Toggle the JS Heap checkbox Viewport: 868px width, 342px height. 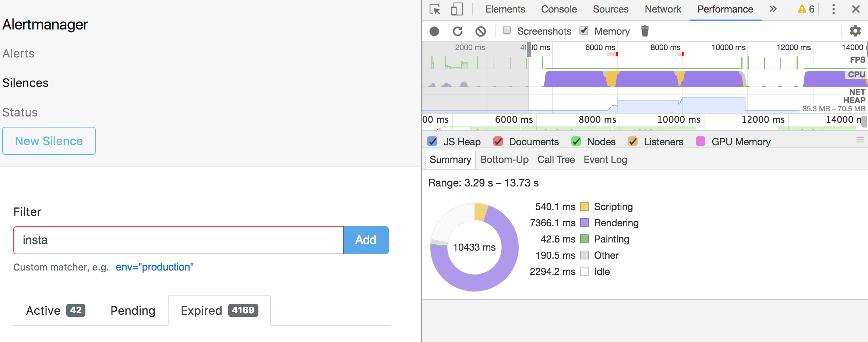click(432, 142)
